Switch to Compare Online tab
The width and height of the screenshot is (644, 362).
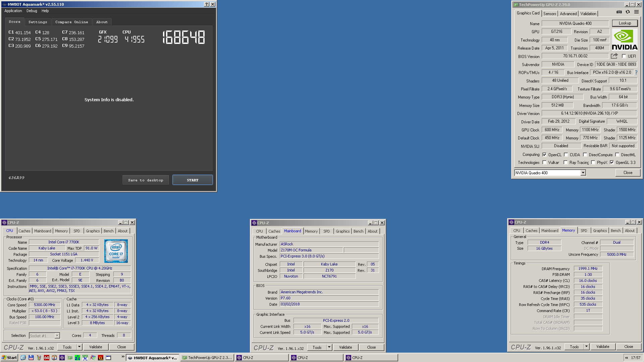pyautogui.click(x=72, y=22)
